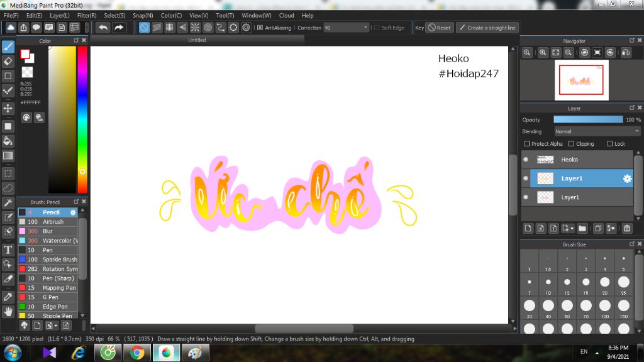Open the Select menu
Image resolution: width=644 pixels, height=362 pixels.
114,15
